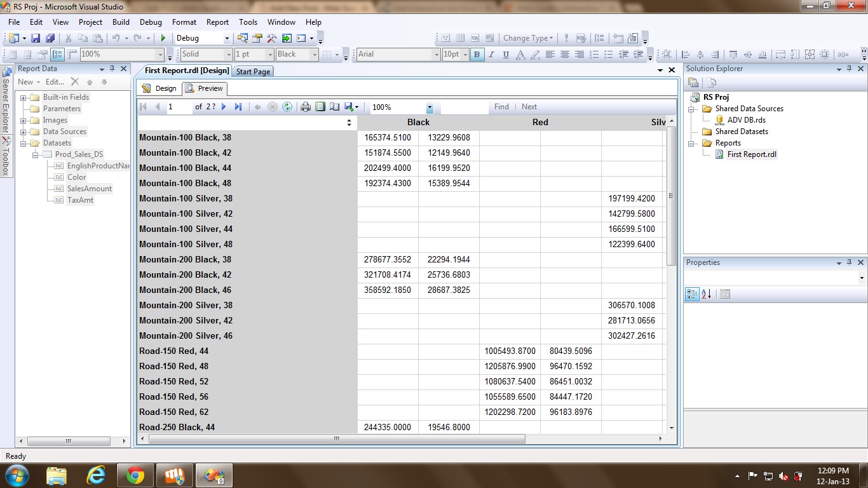Screen dimensions: 868x488
Task: Refresh the report preview
Action: point(287,107)
